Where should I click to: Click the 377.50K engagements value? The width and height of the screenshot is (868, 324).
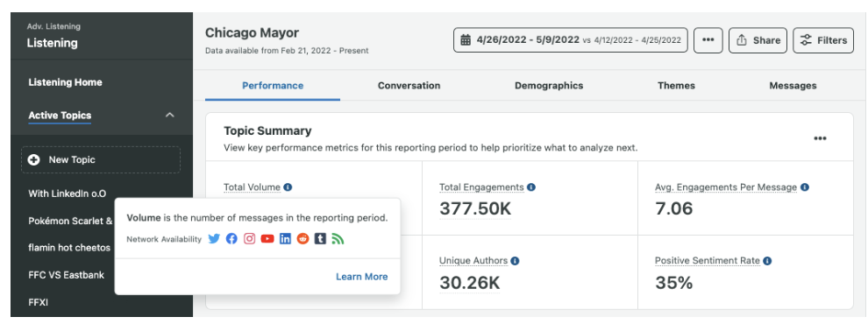[x=475, y=209]
